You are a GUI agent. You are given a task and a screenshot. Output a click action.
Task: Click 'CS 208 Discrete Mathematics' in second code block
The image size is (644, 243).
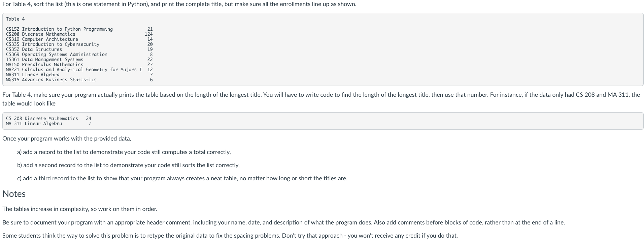tap(42, 118)
